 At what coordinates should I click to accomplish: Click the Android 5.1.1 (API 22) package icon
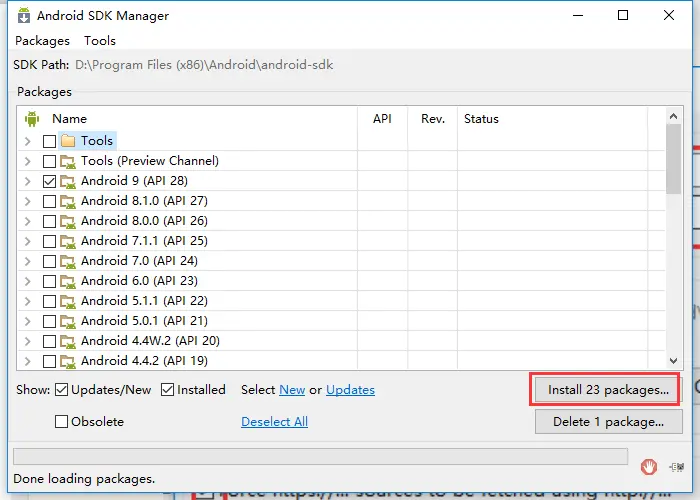[x=68, y=301]
